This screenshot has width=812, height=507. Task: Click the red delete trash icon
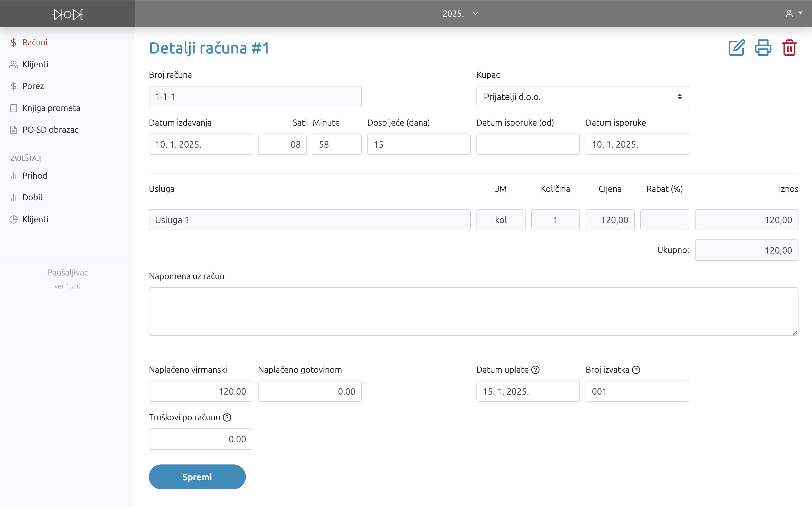pos(789,48)
